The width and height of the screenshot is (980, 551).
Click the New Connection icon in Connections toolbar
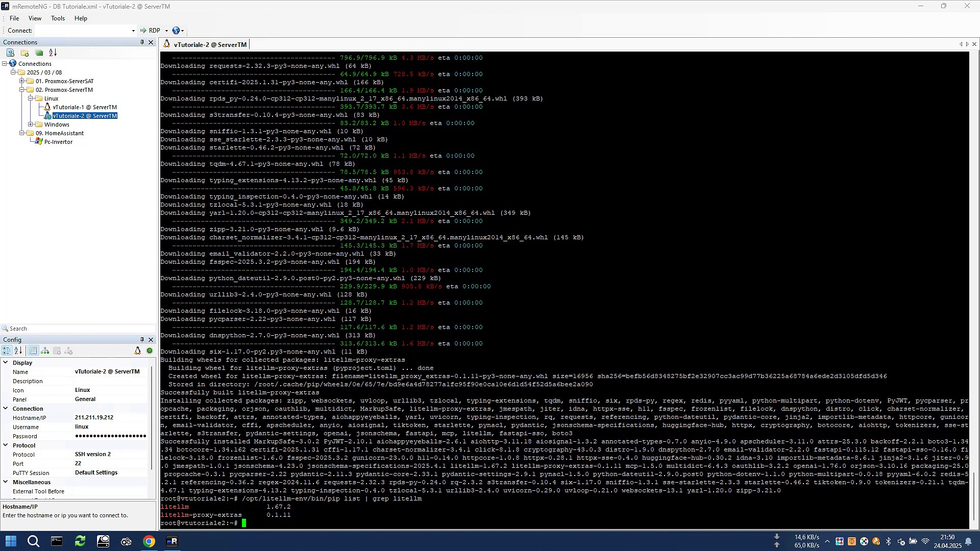pos(10,53)
